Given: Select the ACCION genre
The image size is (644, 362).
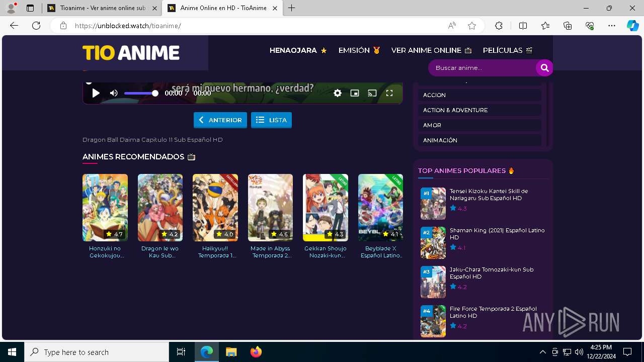Looking at the screenshot, I should click(479, 95).
